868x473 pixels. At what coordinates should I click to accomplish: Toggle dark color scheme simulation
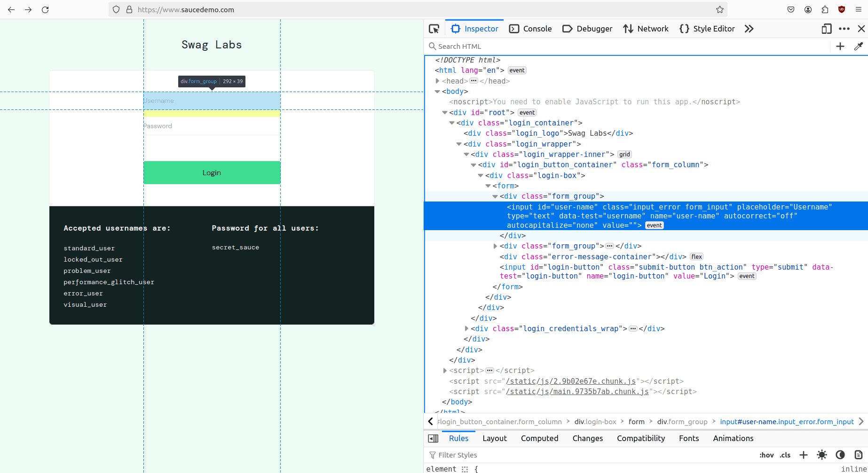pos(840,455)
